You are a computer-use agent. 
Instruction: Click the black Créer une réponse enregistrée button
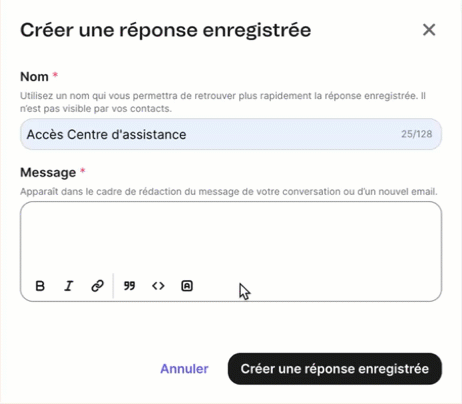[335, 369]
